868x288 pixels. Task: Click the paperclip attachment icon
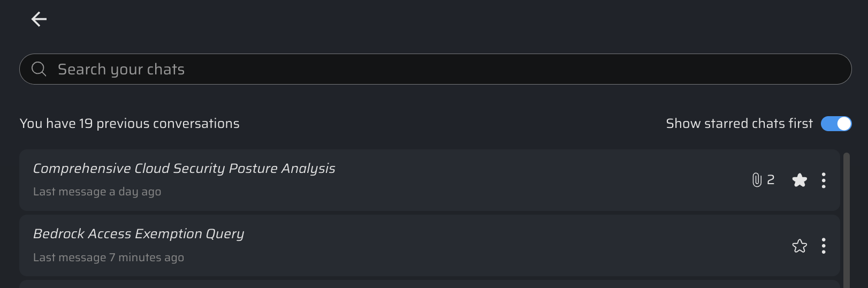(757, 180)
